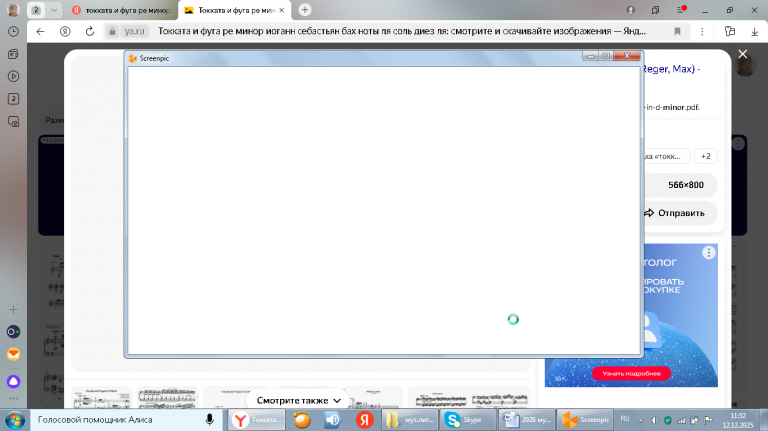Click the action center flag icon in the tray
Image resolution: width=768 pixels, height=431 pixels.
coord(708,420)
